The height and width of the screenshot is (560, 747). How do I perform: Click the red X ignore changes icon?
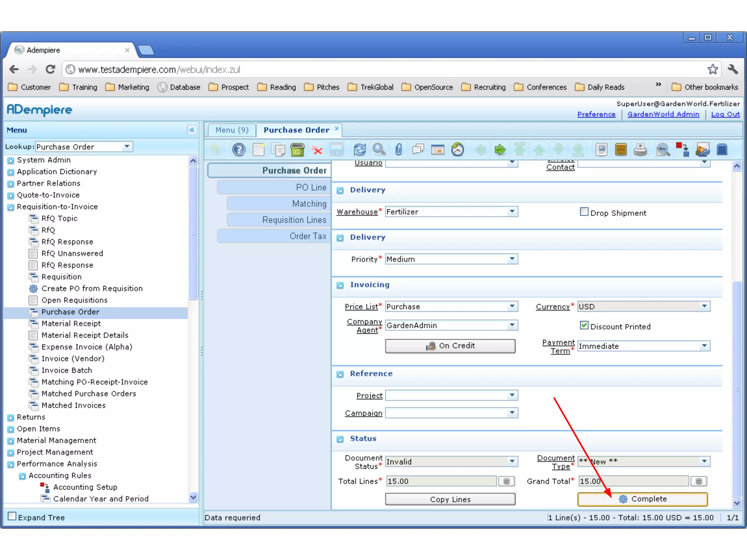(317, 150)
